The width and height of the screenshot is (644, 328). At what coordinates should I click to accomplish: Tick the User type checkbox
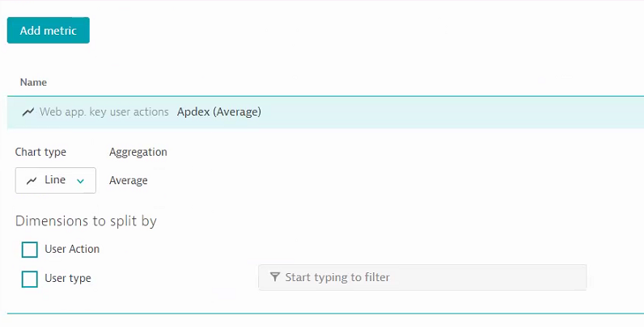[x=30, y=279]
